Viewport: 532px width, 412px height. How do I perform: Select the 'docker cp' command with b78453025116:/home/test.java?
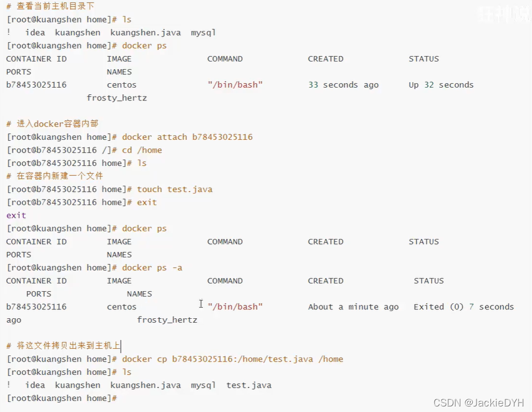(232, 359)
